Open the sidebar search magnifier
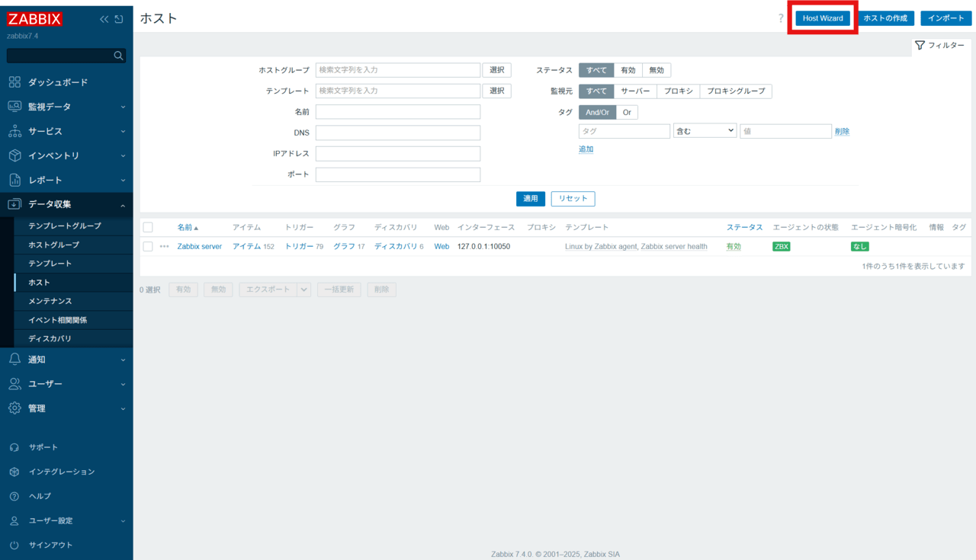 [x=118, y=55]
